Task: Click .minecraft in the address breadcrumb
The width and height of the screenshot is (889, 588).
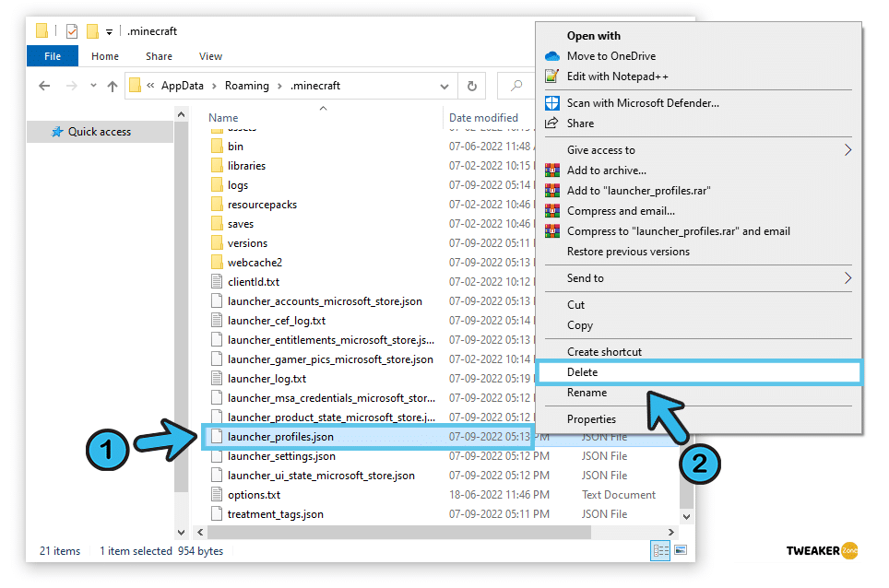Action: tap(315, 86)
